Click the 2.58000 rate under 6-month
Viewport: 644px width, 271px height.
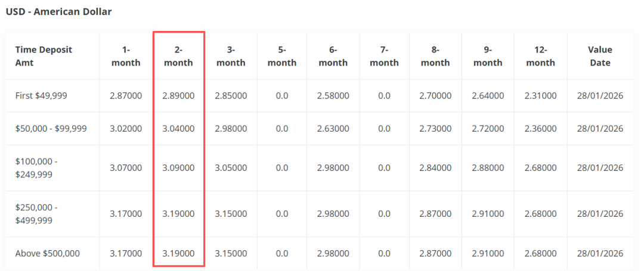333,95
